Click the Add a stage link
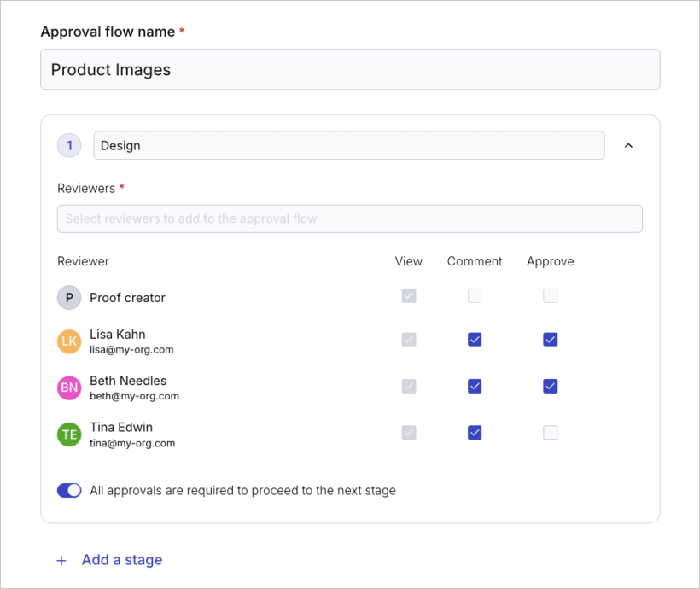Image resolution: width=700 pixels, height=589 pixels. tap(121, 560)
